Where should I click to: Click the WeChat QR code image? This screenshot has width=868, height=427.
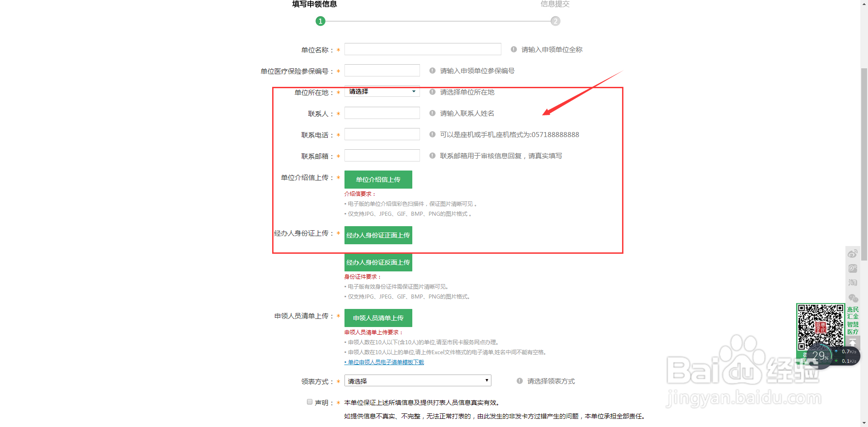pos(821,327)
